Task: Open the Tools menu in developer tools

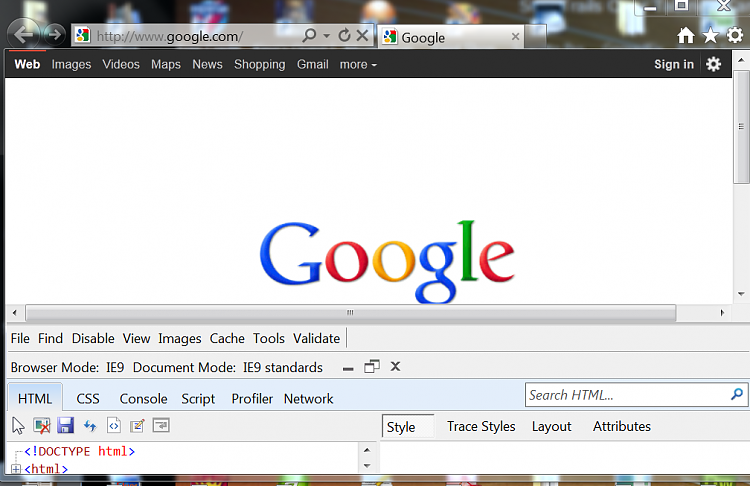Action: click(x=269, y=339)
